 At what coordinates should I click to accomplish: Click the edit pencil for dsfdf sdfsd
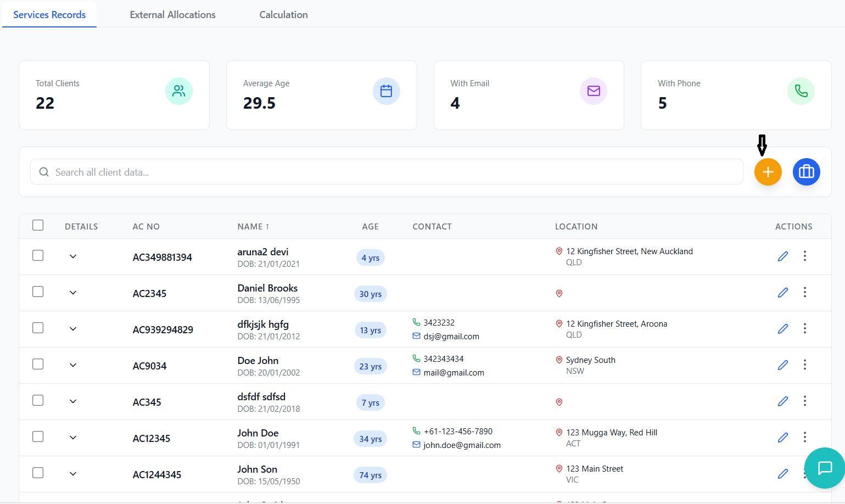[x=783, y=401]
